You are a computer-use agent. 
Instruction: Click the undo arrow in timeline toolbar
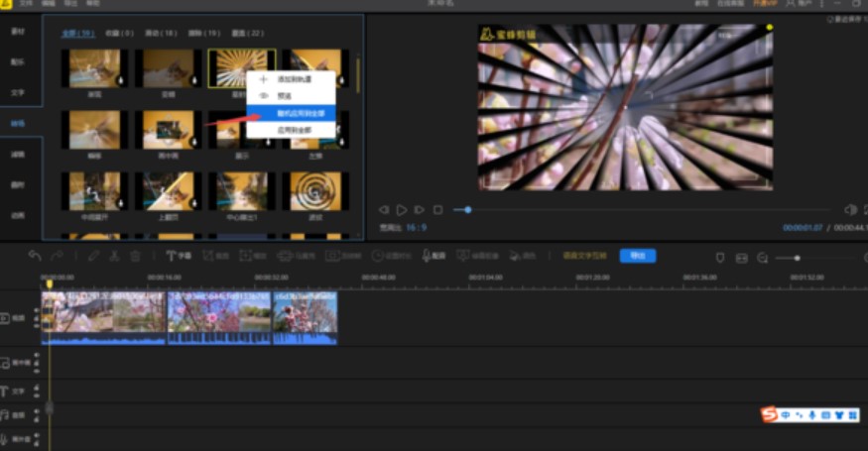(35, 256)
